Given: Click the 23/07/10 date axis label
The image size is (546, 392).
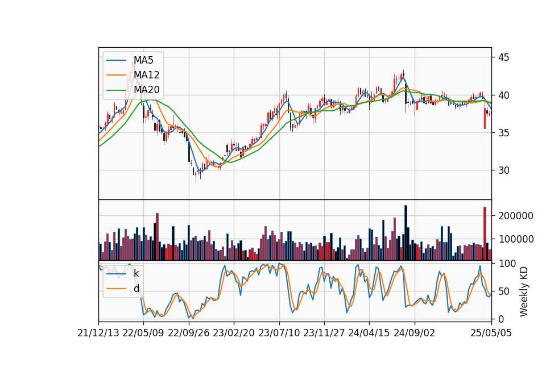Looking at the screenshot, I should 279,333.
